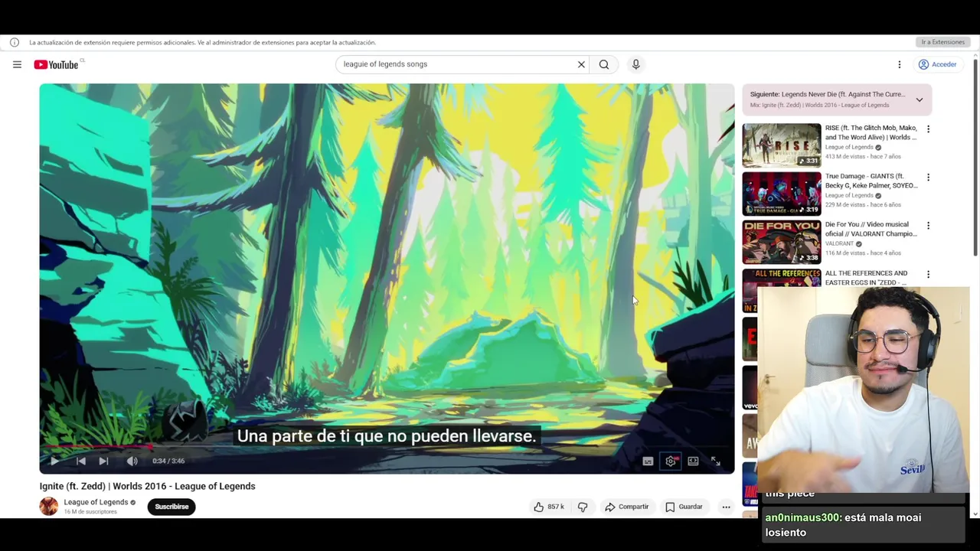Toggle theater mode view
Viewport: 980px width, 551px height.
tap(693, 461)
